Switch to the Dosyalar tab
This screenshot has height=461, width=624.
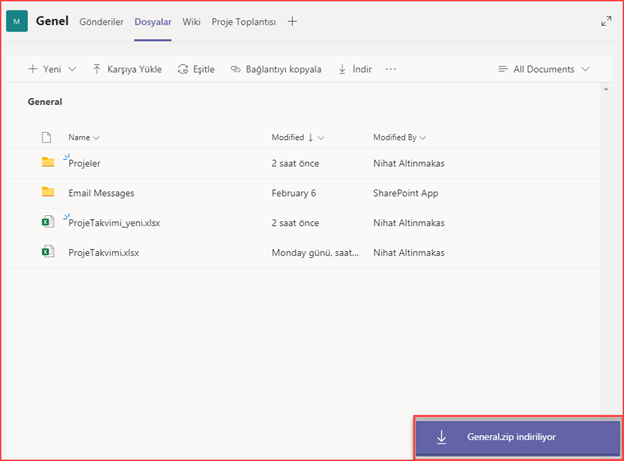pyautogui.click(x=153, y=22)
